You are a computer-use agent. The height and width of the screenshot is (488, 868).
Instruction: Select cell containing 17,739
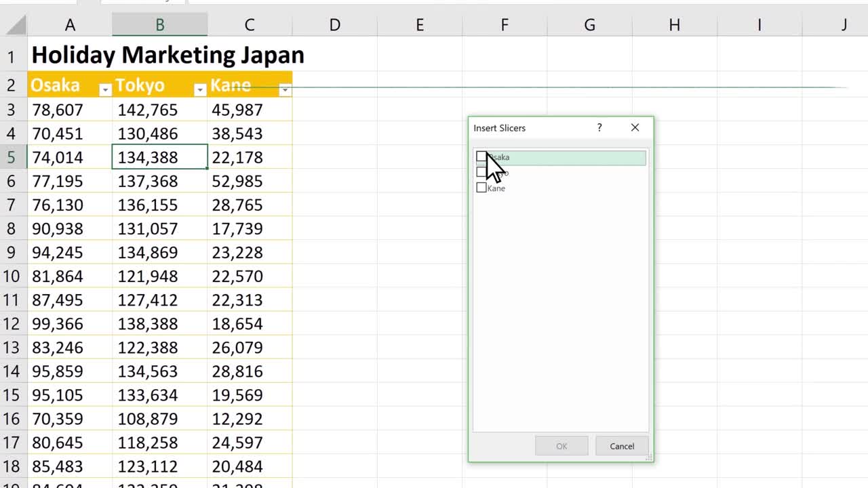point(250,228)
